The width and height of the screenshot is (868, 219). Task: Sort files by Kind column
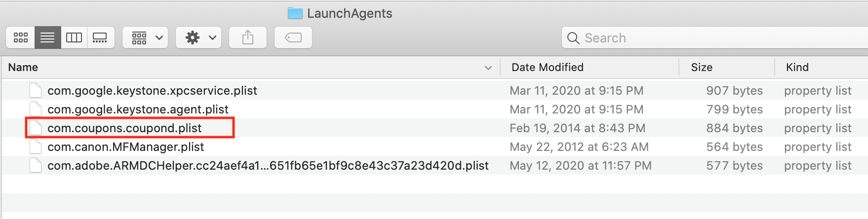[797, 68]
